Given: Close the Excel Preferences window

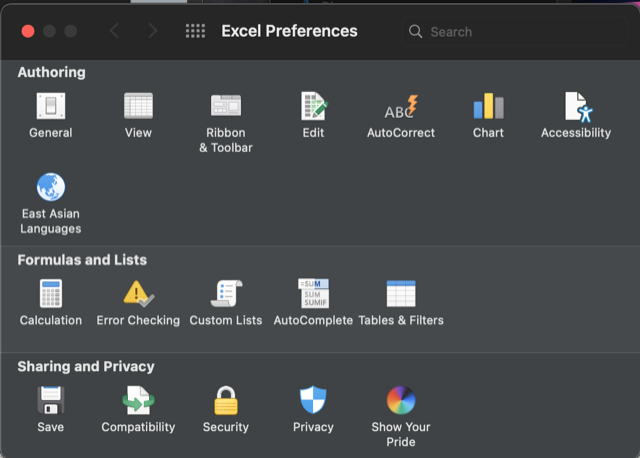Looking at the screenshot, I should point(28,31).
